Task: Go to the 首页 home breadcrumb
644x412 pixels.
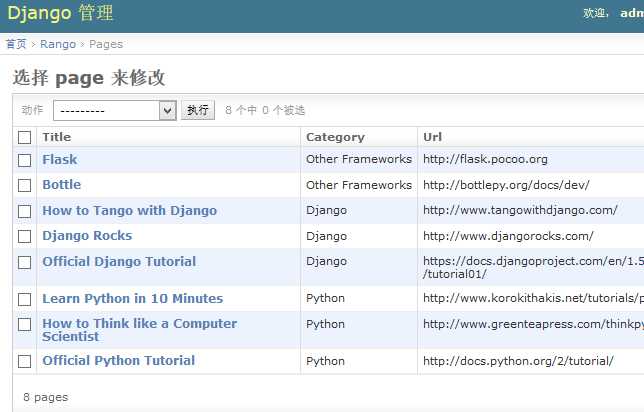Action: point(16,44)
